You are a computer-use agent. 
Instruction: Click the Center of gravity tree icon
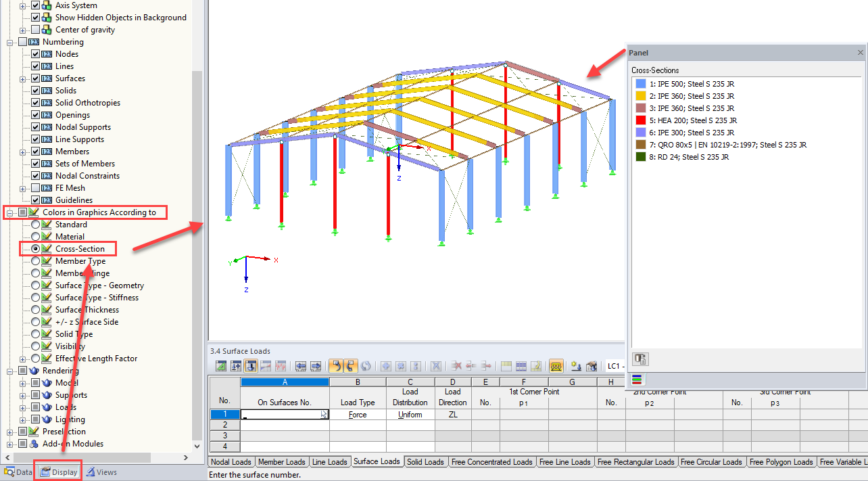(47, 30)
